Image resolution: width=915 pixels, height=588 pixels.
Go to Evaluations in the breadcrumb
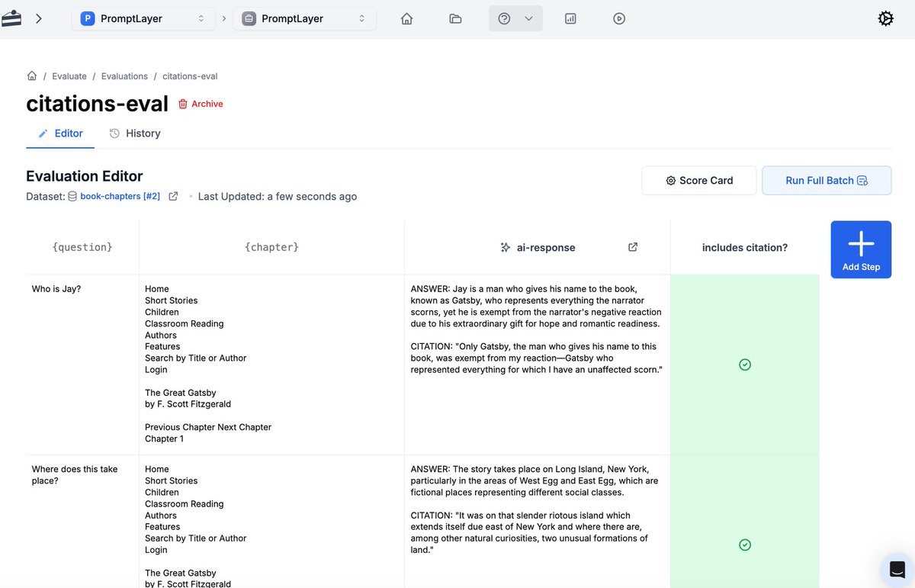pos(124,76)
